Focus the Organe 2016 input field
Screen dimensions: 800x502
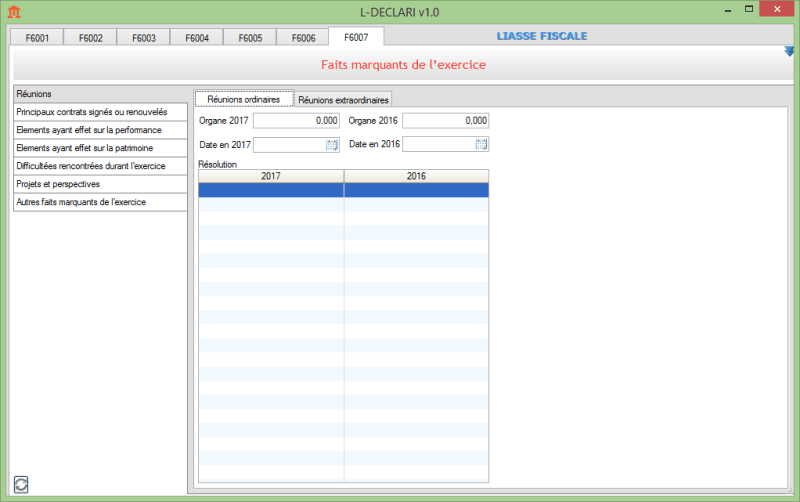pos(445,120)
